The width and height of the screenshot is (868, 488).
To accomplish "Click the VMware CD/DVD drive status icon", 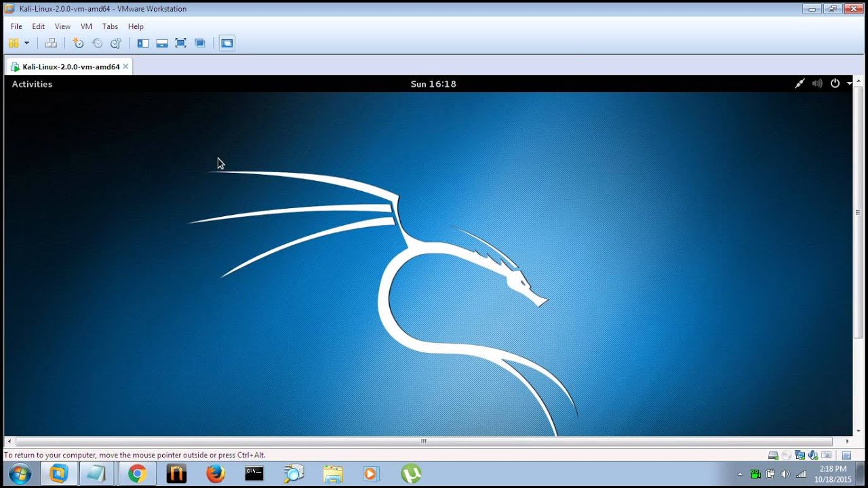I will point(787,455).
